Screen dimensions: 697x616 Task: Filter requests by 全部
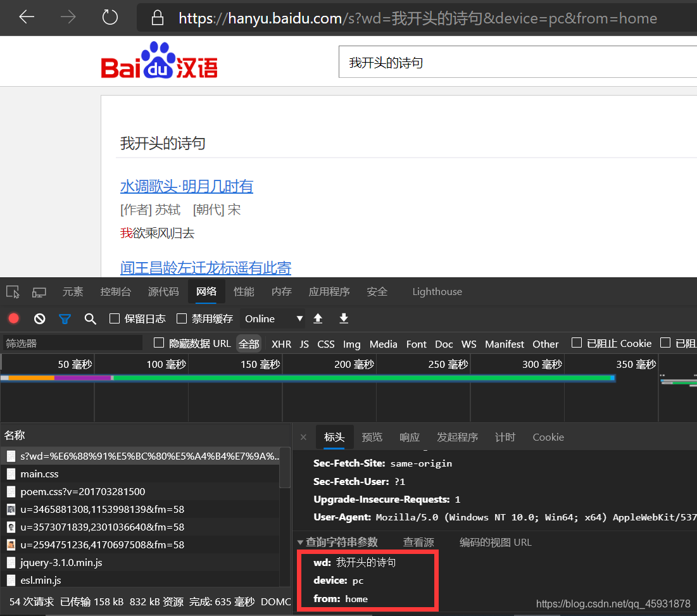tap(249, 344)
